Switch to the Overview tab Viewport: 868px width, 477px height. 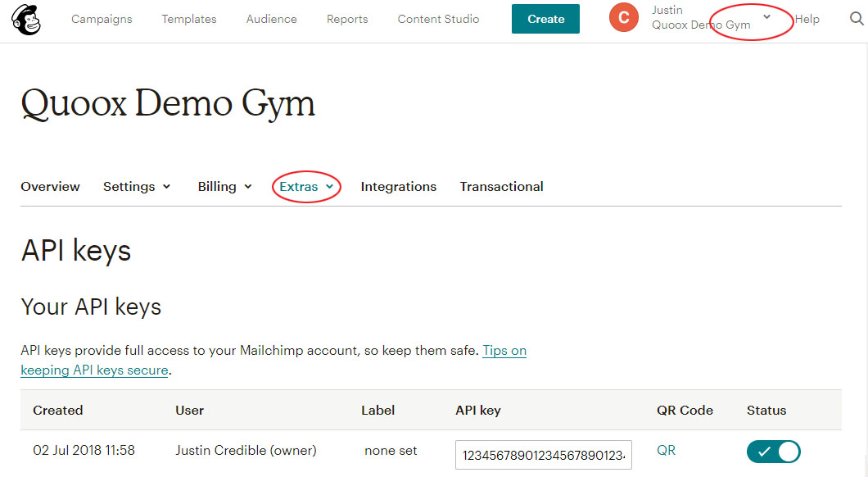coord(51,187)
